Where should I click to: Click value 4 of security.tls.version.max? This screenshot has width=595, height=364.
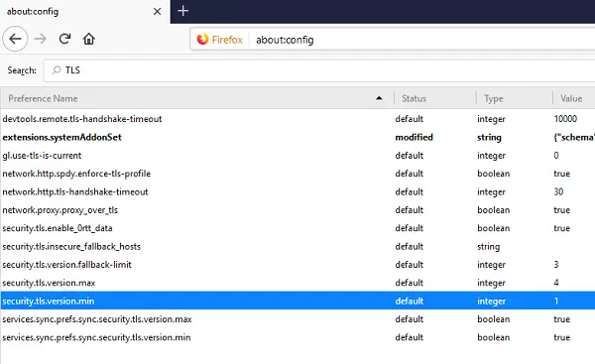pos(556,283)
